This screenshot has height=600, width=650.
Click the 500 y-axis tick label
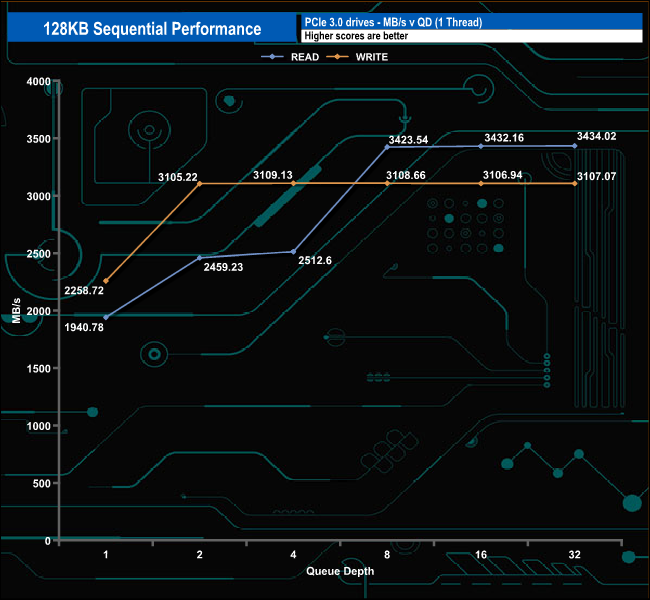pyautogui.click(x=41, y=483)
